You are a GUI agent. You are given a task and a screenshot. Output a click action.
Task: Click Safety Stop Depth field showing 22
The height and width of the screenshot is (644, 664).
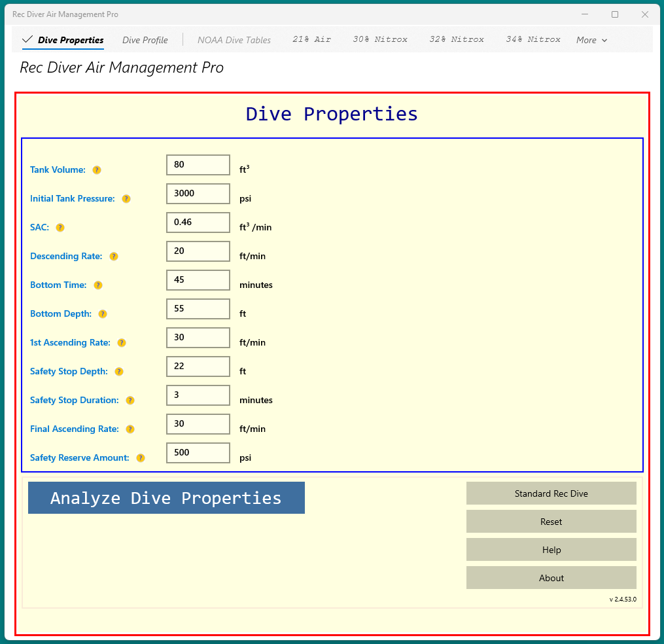coord(198,367)
